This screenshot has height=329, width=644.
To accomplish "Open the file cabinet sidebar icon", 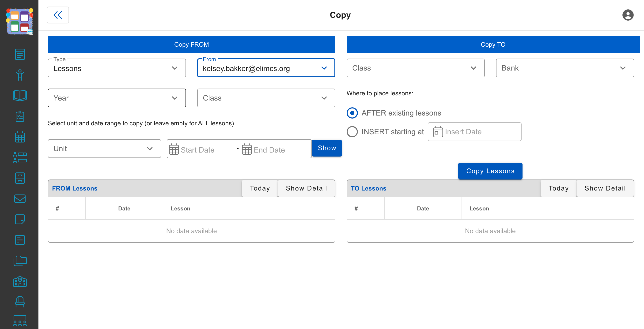I will point(20,178).
